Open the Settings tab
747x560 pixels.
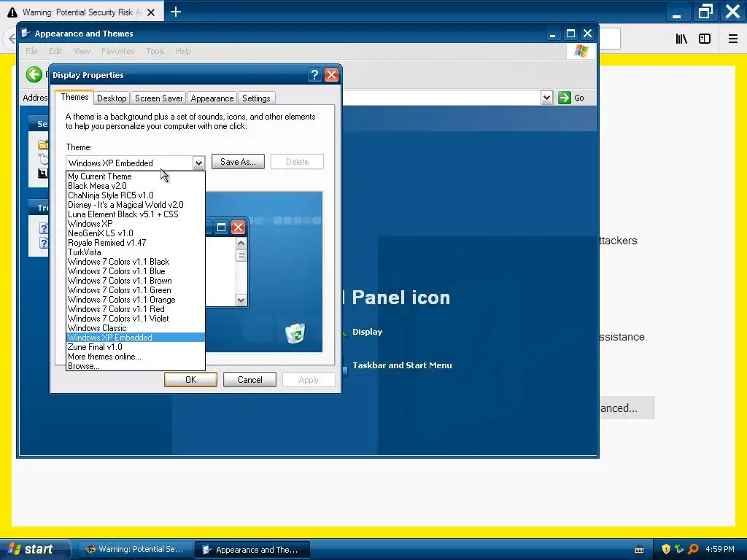256,98
